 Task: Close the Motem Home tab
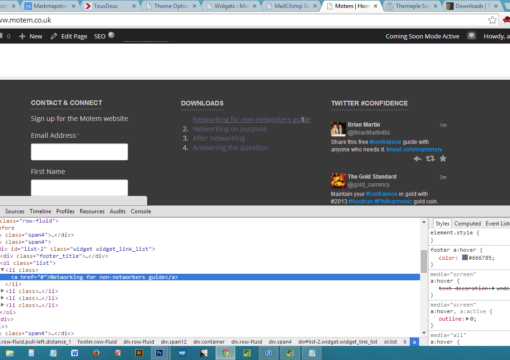[x=375, y=6]
